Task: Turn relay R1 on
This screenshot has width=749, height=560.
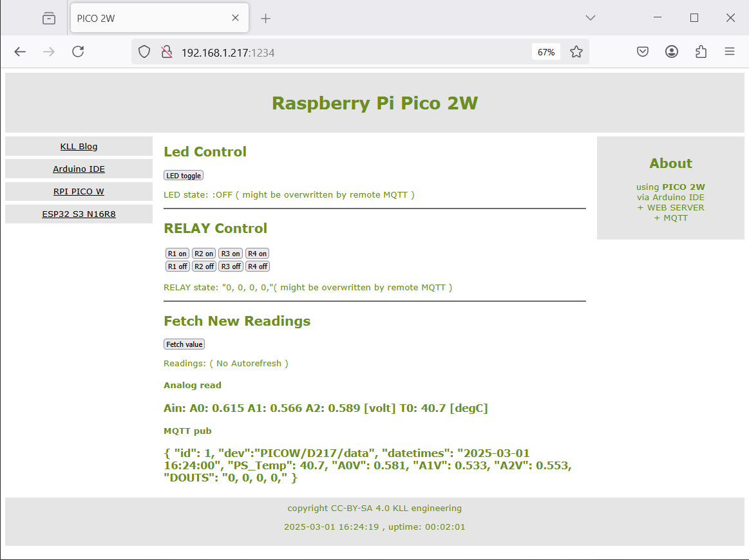Action: point(177,254)
